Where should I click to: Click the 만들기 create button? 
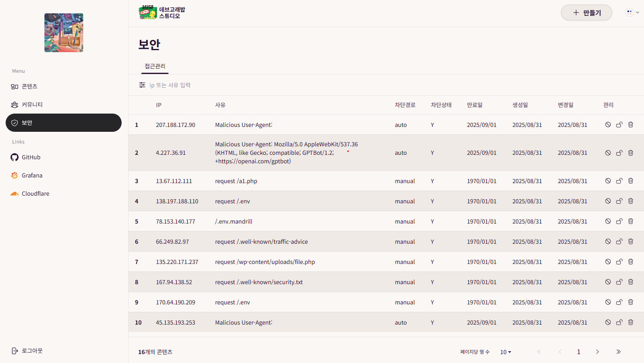[586, 13]
